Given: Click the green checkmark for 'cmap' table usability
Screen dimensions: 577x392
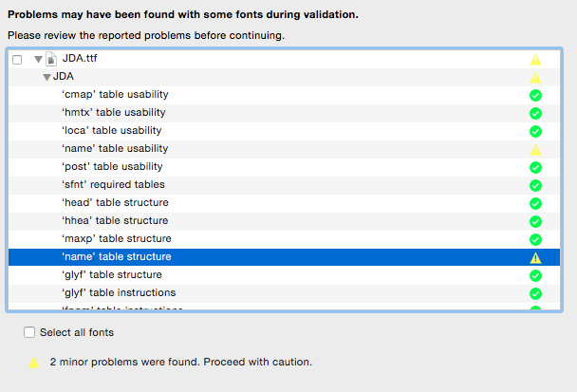Looking at the screenshot, I should click(535, 95).
